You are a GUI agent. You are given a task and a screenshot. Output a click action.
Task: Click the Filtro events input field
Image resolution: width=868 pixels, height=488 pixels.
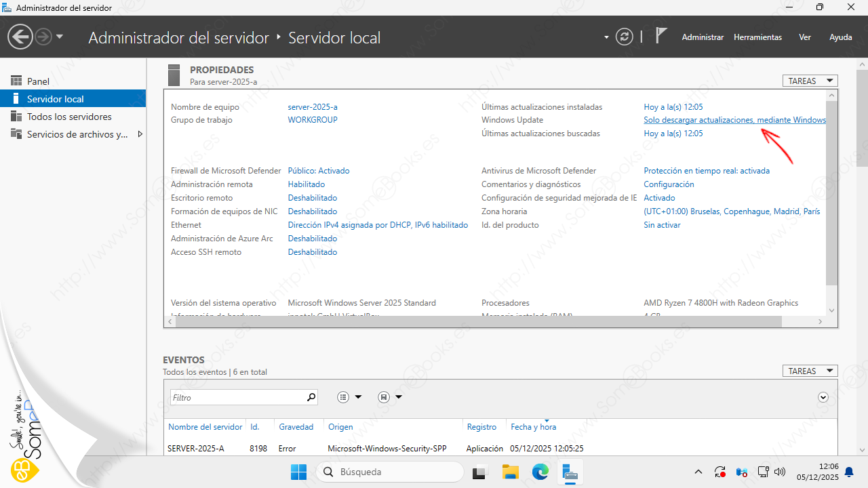pyautogui.click(x=236, y=398)
